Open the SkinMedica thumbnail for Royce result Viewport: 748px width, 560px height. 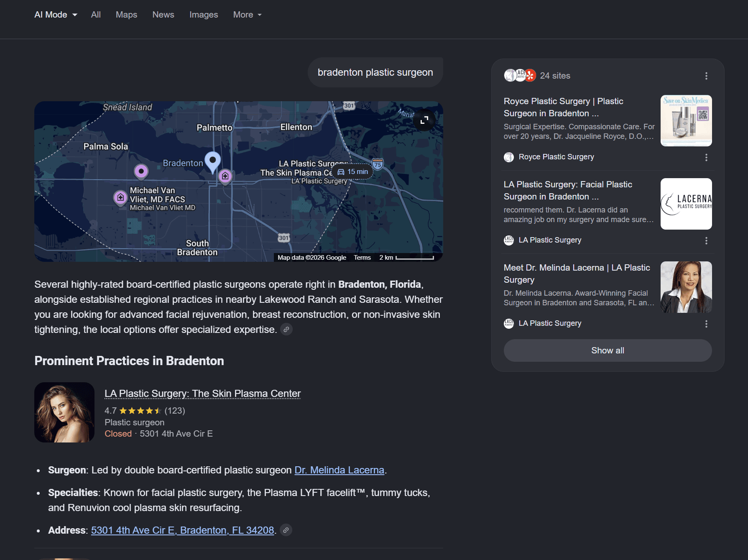pos(686,121)
